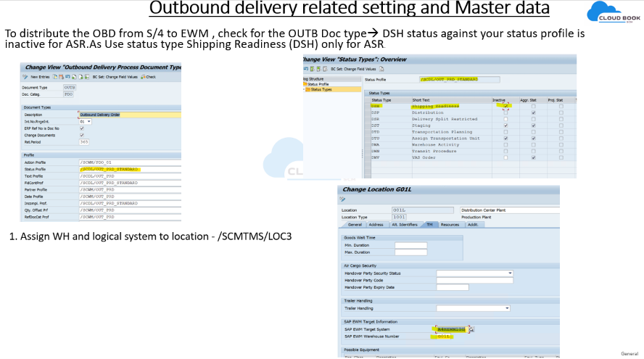Click the Partner Profile field
The image size is (644, 359).
[130, 190]
